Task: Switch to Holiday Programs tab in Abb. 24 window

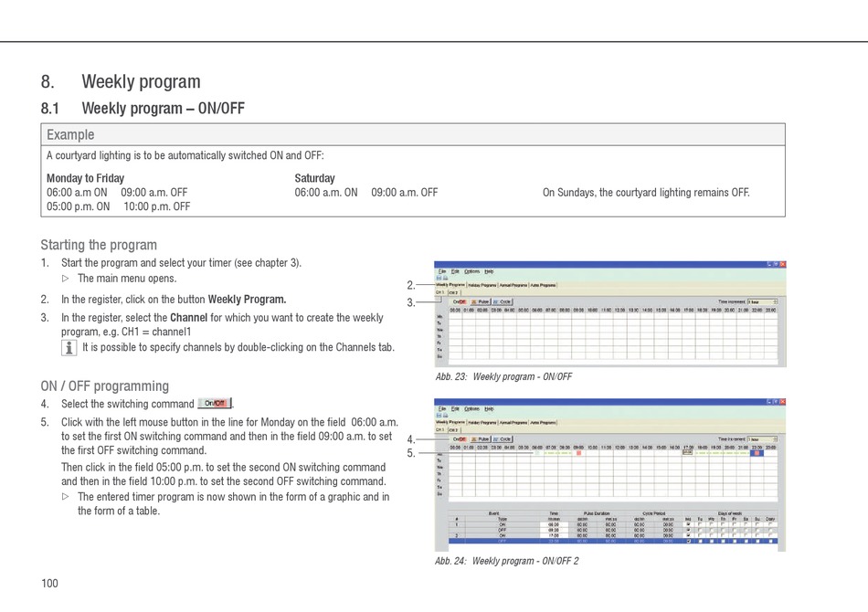Action: [x=482, y=423]
